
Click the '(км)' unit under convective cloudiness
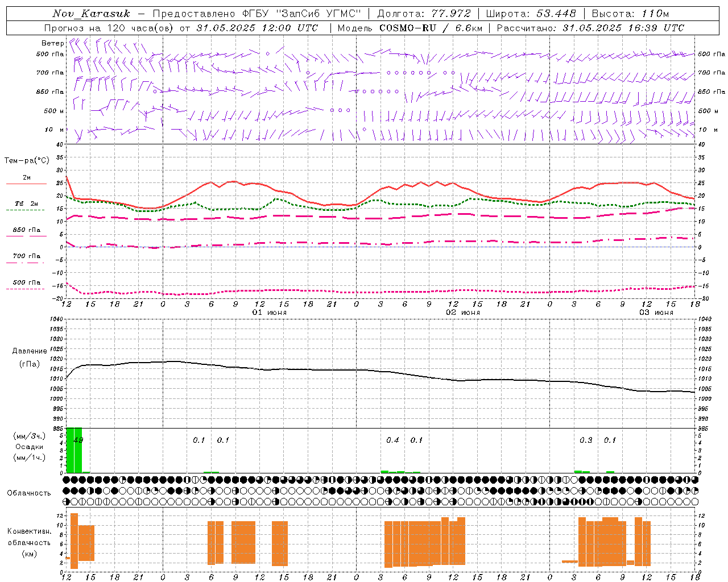(29, 554)
